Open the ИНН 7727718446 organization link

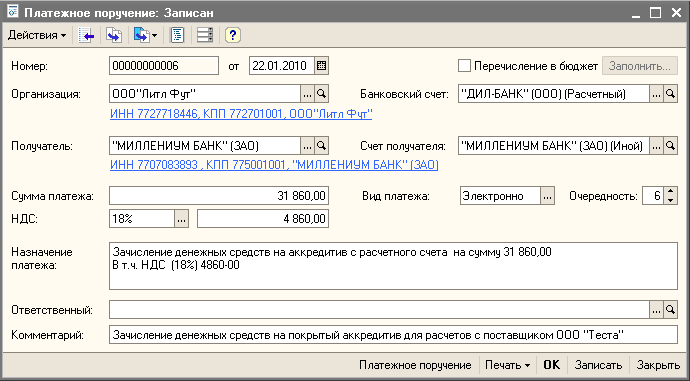pyautogui.click(x=241, y=114)
